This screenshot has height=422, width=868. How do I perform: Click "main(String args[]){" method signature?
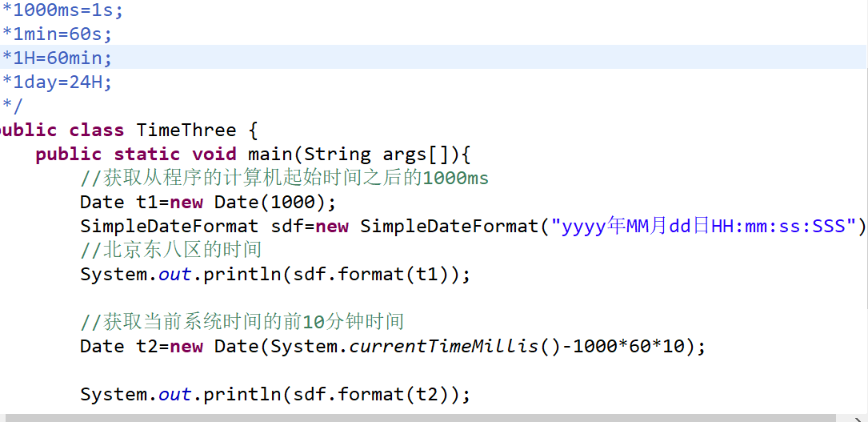pos(359,154)
